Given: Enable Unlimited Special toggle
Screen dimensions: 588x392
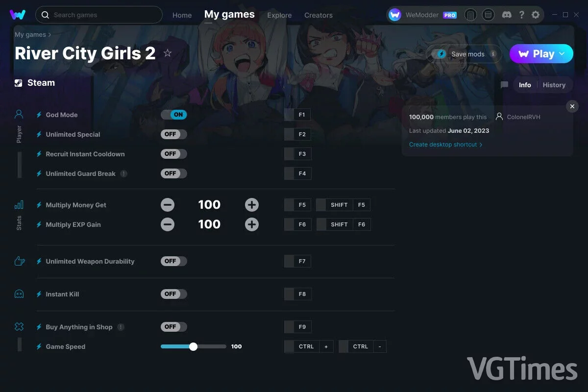Looking at the screenshot, I should click(x=174, y=134).
